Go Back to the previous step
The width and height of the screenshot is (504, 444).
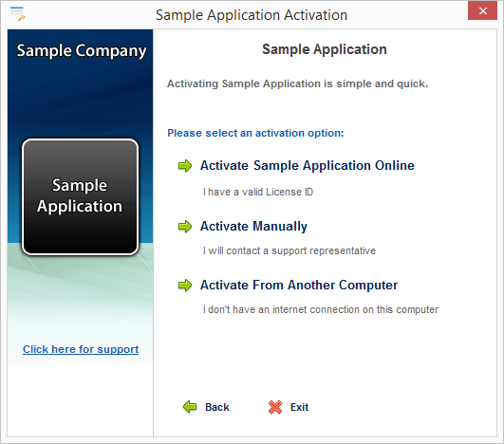click(217, 407)
